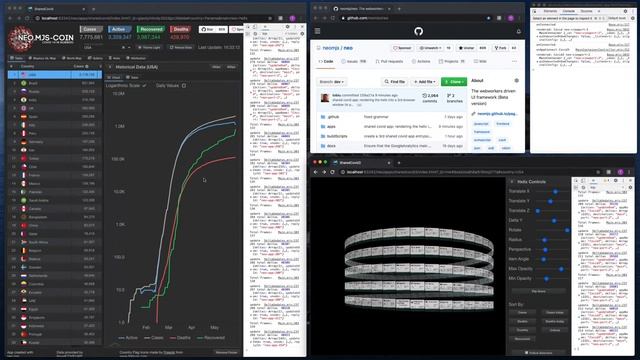Go back in helix browser window
This screenshot has height=360, width=640.
click(x=316, y=172)
